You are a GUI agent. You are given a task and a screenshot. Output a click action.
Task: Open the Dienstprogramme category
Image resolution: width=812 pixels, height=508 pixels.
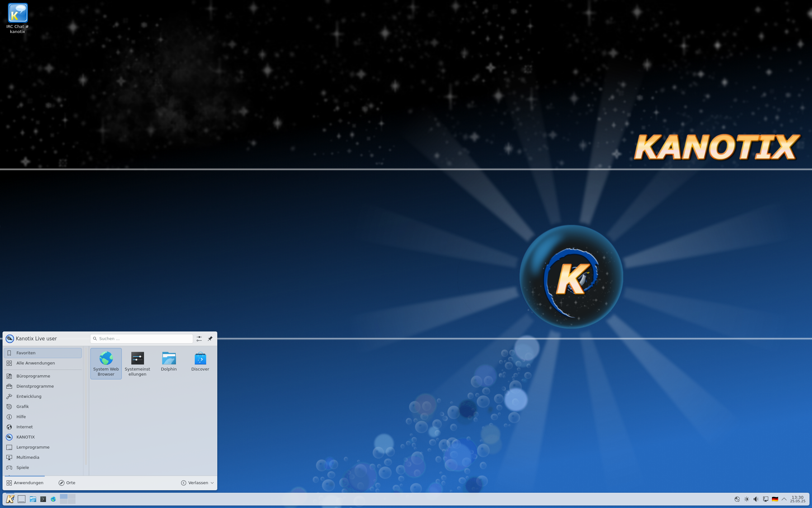point(43,386)
